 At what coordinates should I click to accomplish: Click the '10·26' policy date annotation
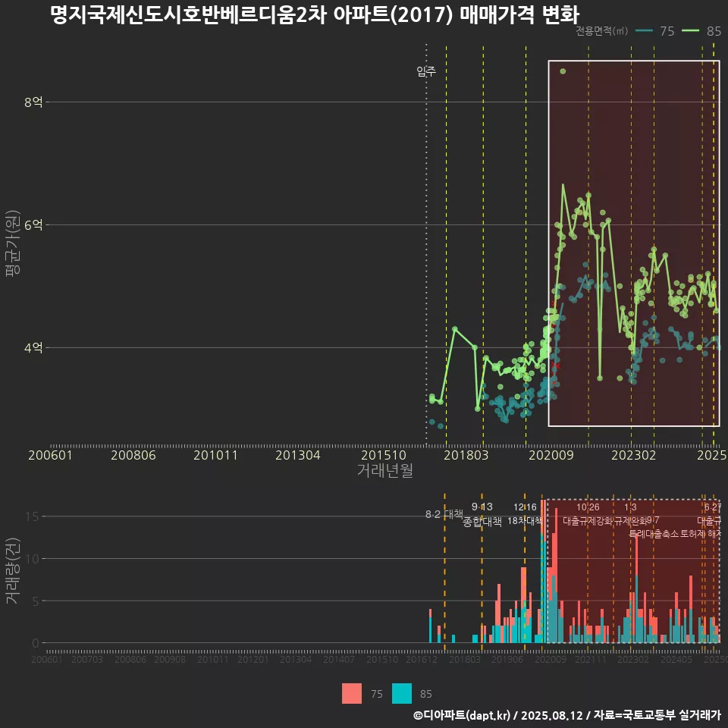tap(588, 507)
